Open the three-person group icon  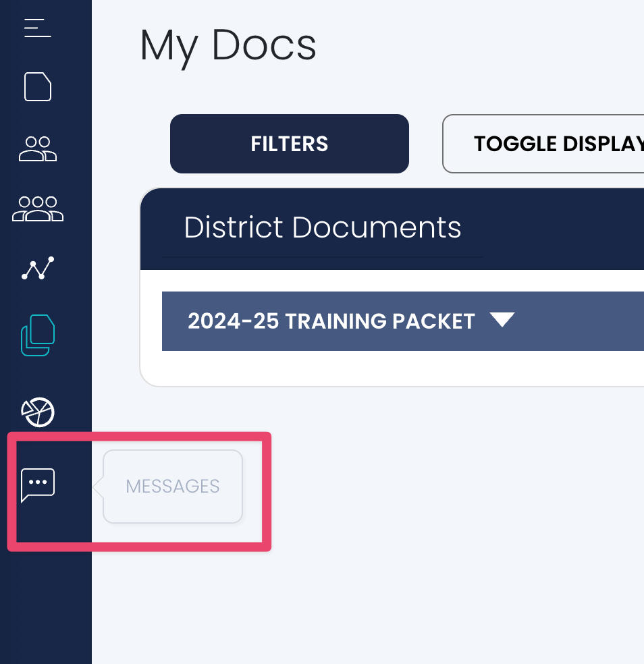tap(38, 209)
